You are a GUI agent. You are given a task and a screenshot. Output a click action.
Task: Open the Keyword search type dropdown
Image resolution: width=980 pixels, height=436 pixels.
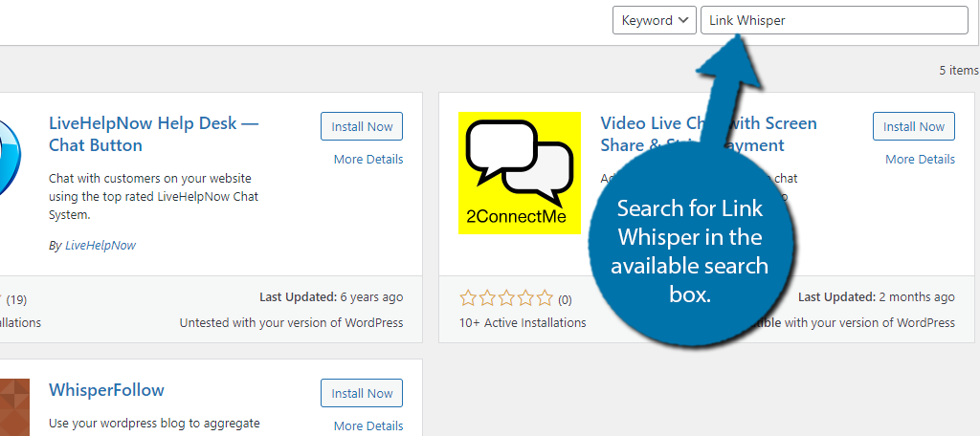pyautogui.click(x=654, y=20)
